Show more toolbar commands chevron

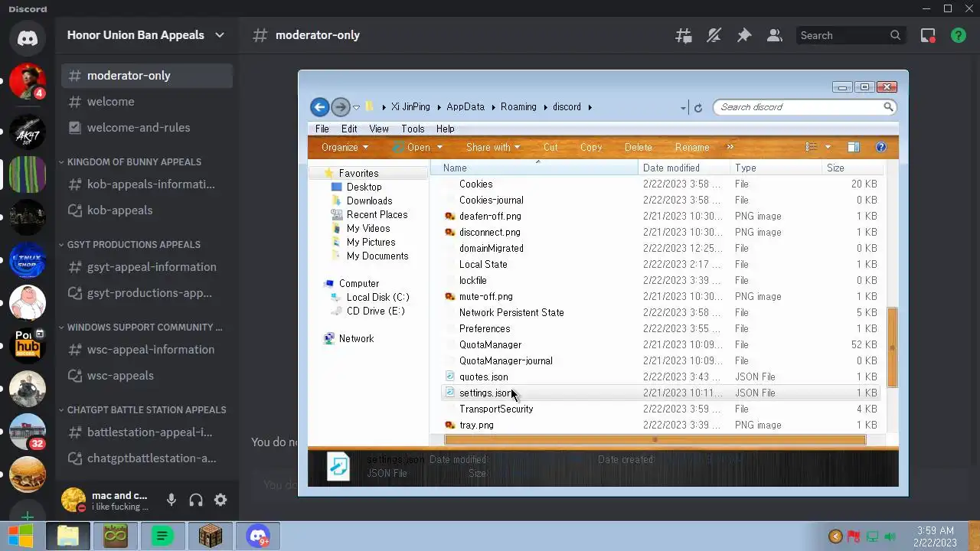(730, 147)
